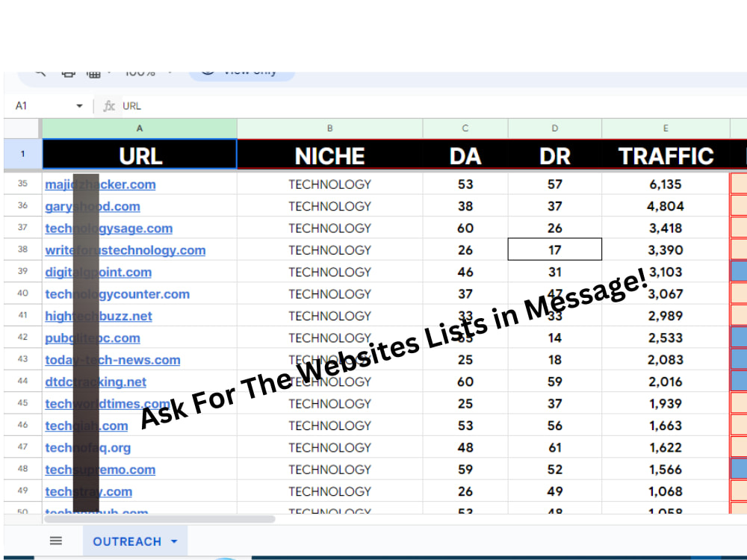
Task: Click the DA value 59 in row 48
Action: tap(465, 469)
